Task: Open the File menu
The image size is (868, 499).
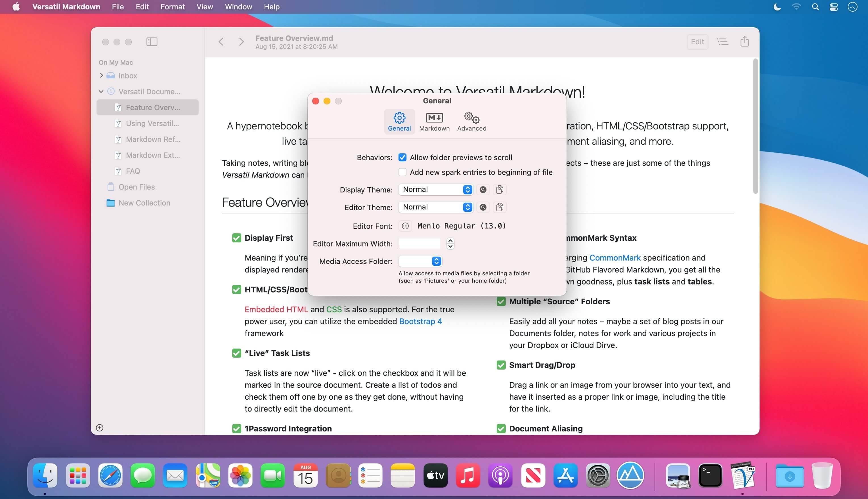Action: tap(118, 7)
